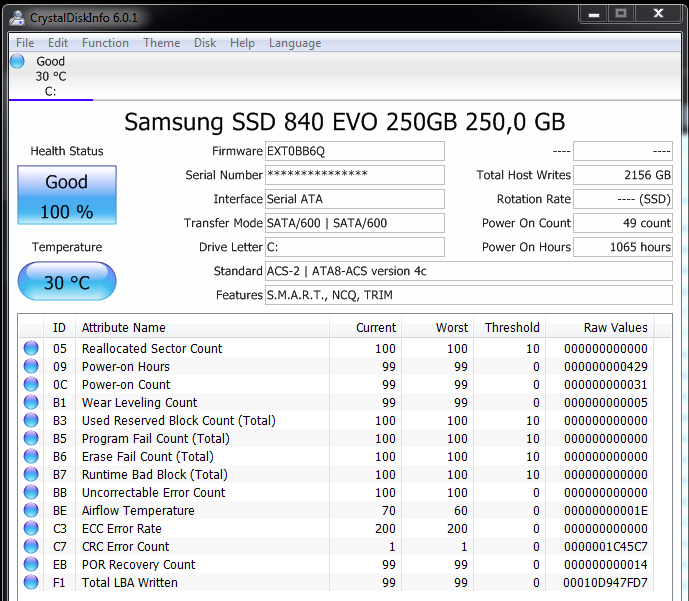Open the Disk menu
This screenshot has height=601, width=689.
pos(205,43)
